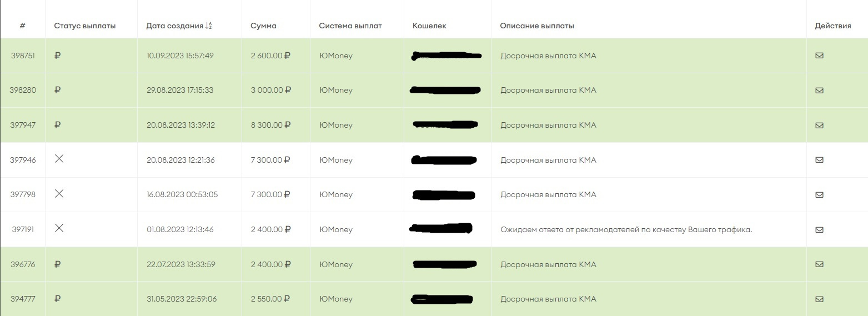The image size is (868, 316).
Task: Click X status icon in row 397191
Action: coord(59,228)
